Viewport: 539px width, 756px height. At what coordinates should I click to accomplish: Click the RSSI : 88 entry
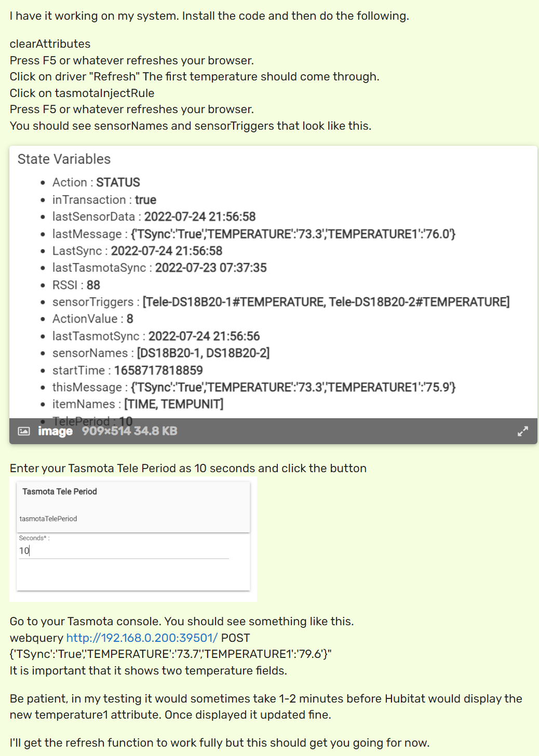76,285
